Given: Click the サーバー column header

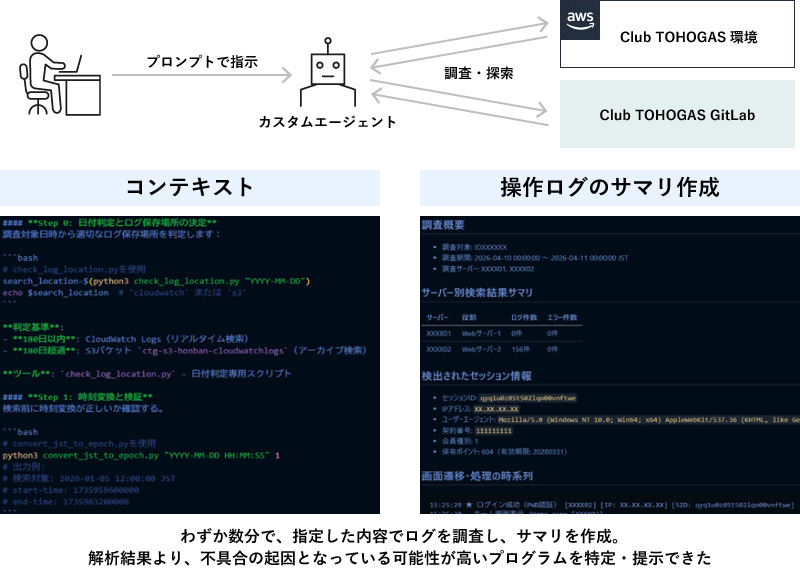Looking at the screenshot, I should [x=437, y=317].
